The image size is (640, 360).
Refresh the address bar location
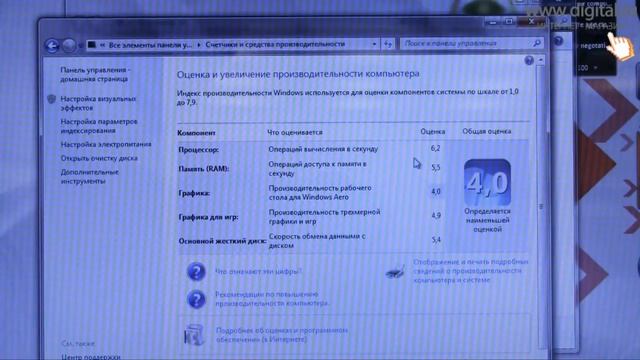tap(388, 44)
